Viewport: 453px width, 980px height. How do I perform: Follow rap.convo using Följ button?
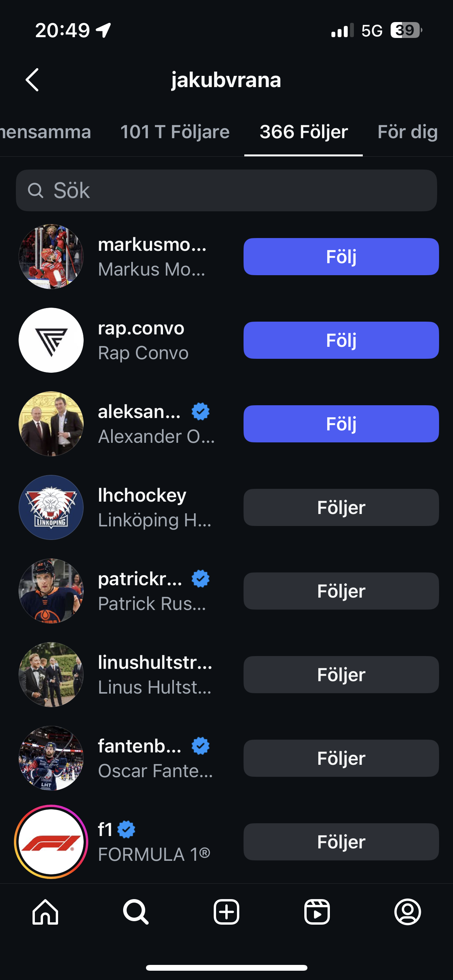click(341, 340)
